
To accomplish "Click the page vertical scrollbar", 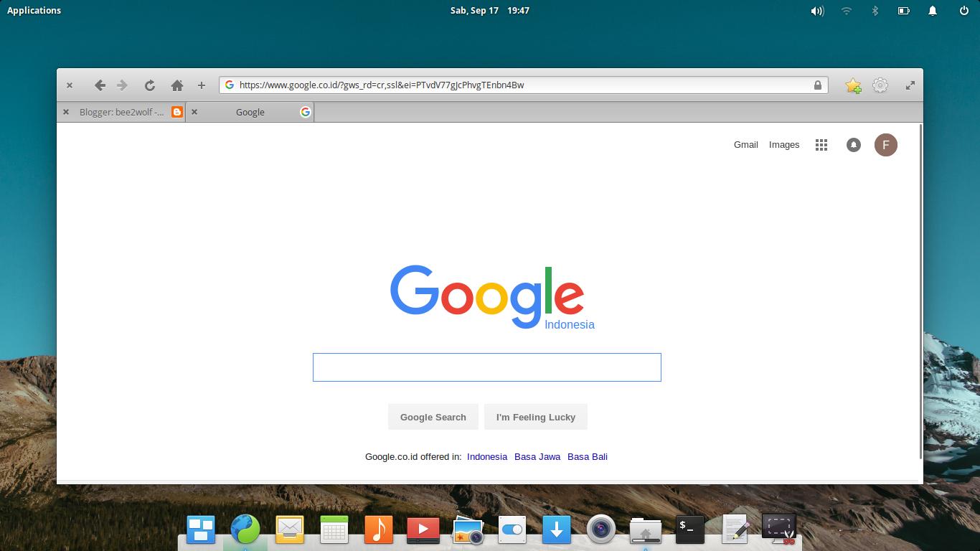I will pyautogui.click(x=921, y=291).
